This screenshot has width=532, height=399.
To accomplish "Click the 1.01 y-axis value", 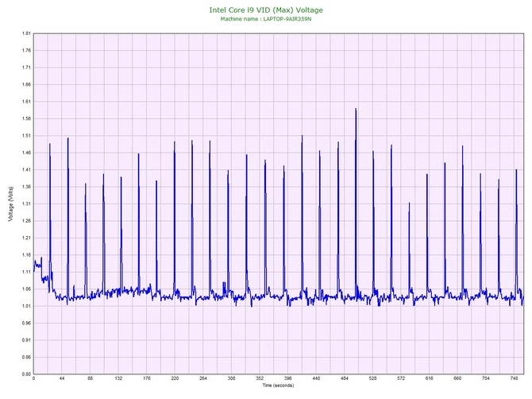I will pos(26,306).
